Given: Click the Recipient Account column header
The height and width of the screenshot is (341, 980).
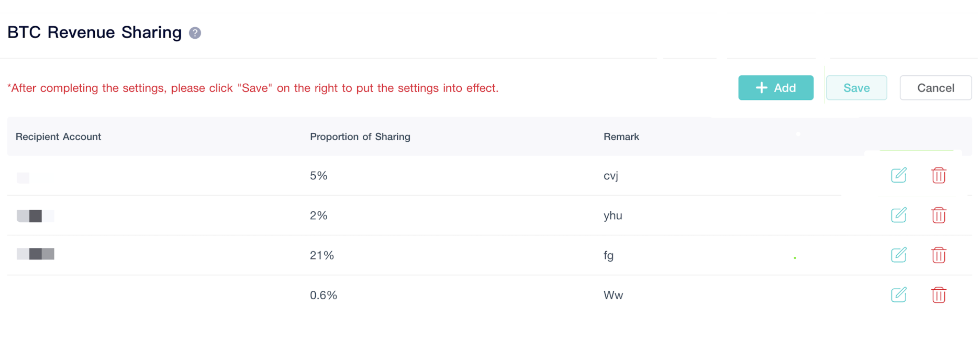Looking at the screenshot, I should pos(58,137).
